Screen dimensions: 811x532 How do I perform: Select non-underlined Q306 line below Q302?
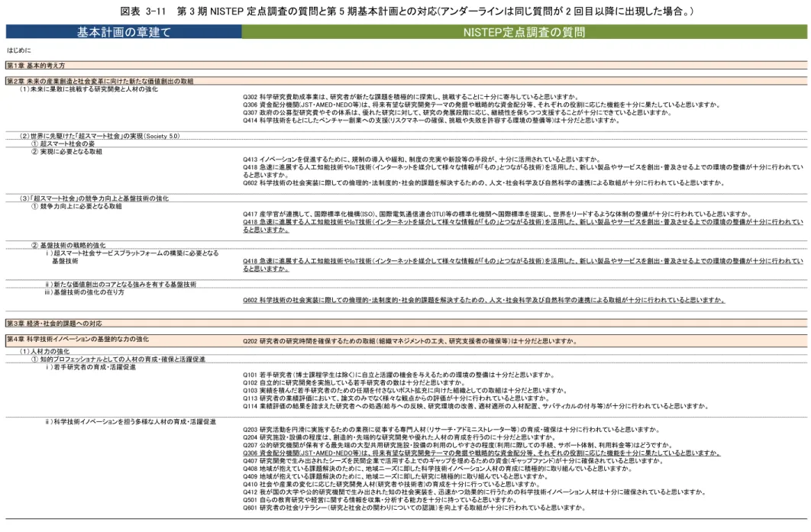[482, 105]
